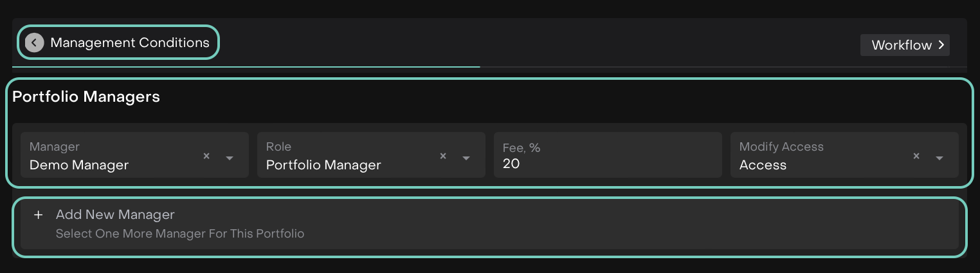Click the Access value in Modify Access
The height and width of the screenshot is (273, 980).
coord(763,165)
